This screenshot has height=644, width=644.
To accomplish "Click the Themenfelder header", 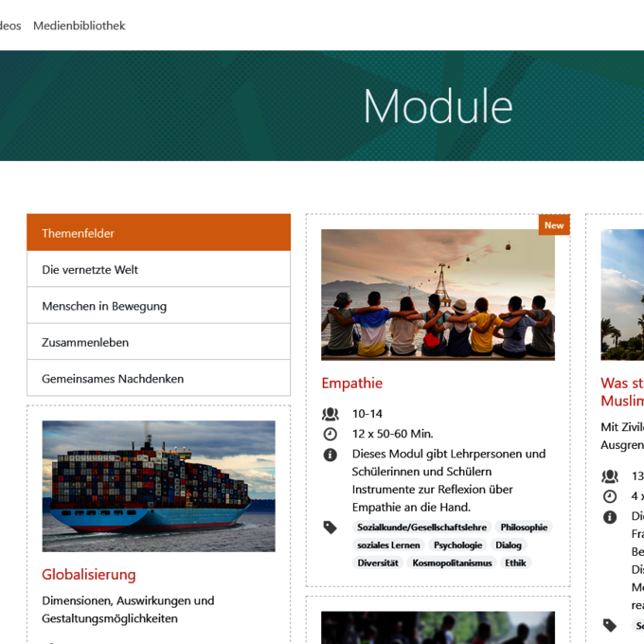I will (x=158, y=232).
